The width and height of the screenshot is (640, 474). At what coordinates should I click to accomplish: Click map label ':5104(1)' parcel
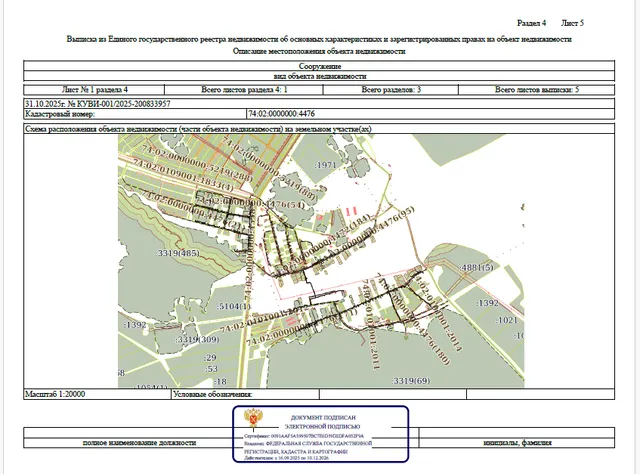(234, 306)
